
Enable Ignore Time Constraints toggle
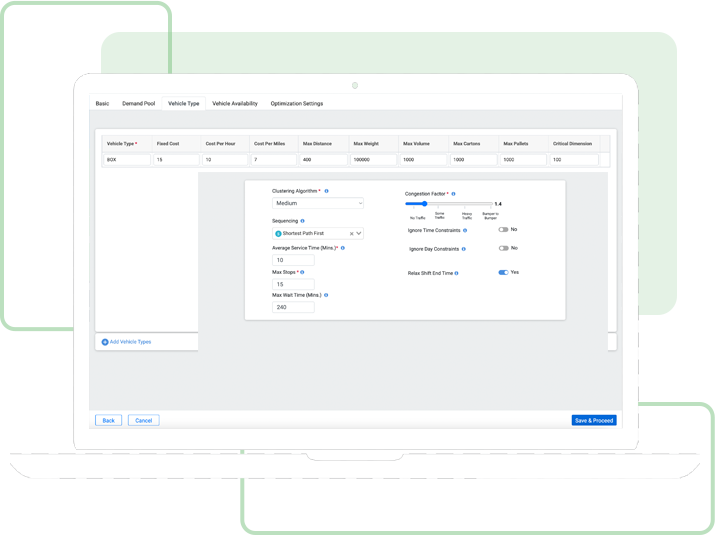(x=503, y=230)
